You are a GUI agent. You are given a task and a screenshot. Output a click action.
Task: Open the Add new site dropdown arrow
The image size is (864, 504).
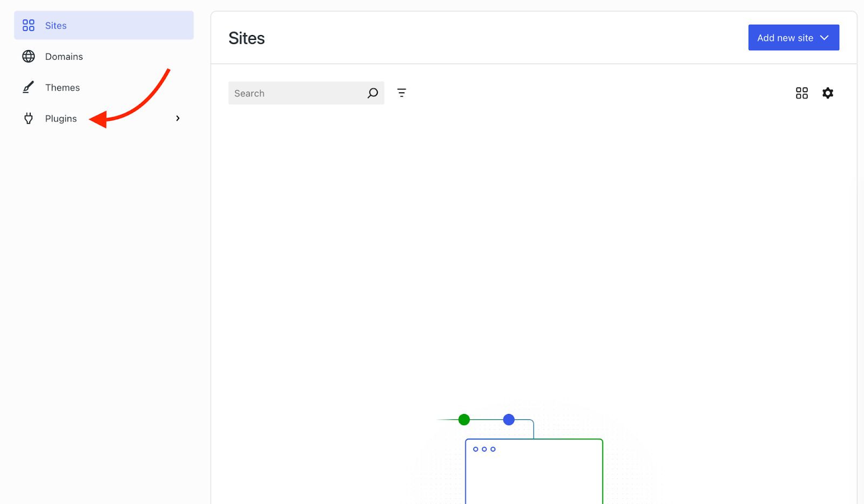pyautogui.click(x=823, y=37)
